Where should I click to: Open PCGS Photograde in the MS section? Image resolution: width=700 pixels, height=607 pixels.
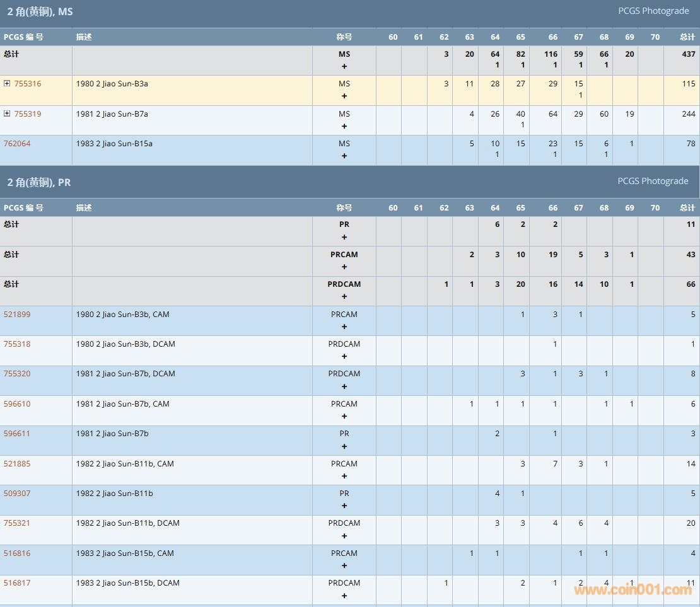[652, 11]
